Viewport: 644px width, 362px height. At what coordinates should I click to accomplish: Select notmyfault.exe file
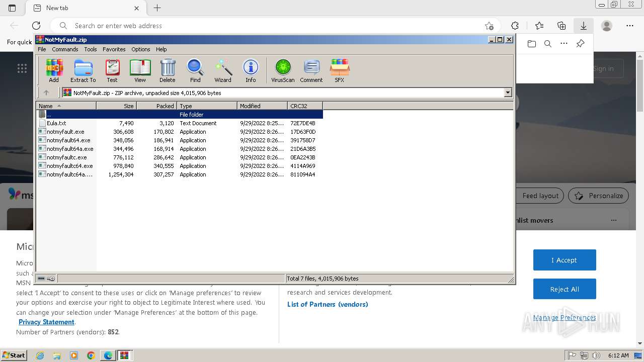[180, 132]
